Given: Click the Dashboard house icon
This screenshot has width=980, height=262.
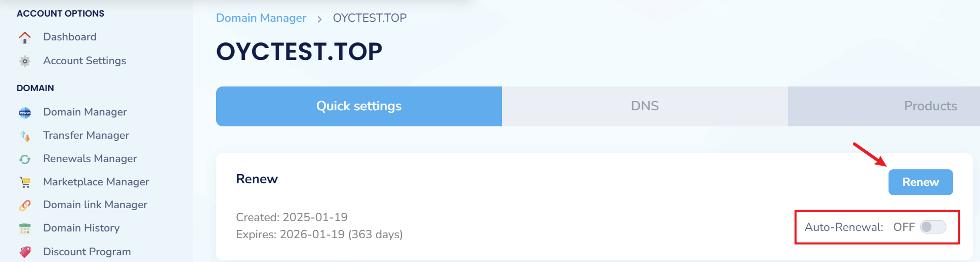Looking at the screenshot, I should [25, 37].
